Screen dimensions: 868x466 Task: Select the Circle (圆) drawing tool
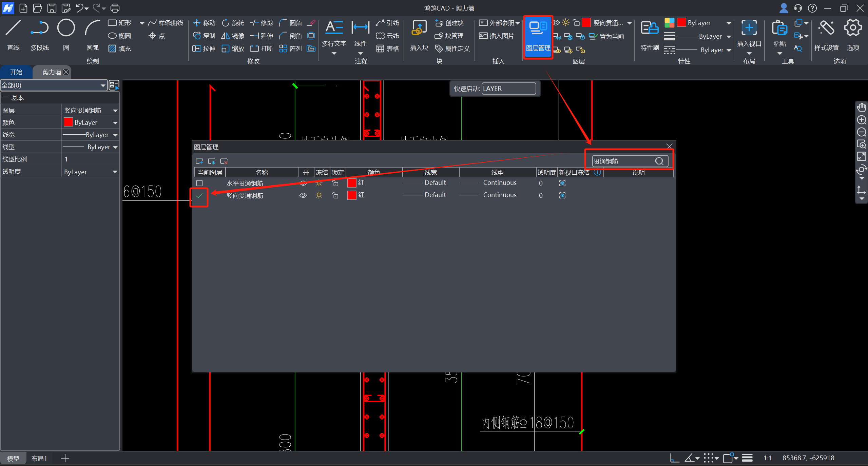click(x=66, y=28)
